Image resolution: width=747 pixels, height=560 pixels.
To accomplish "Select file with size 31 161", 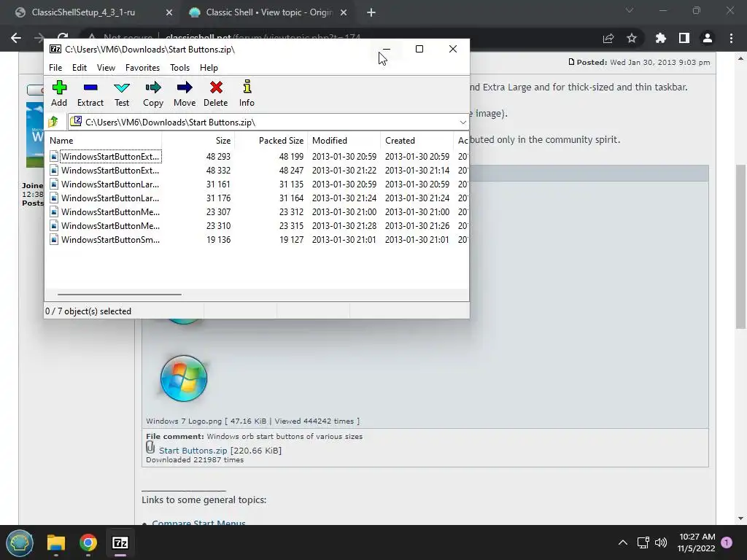I will [258, 184].
